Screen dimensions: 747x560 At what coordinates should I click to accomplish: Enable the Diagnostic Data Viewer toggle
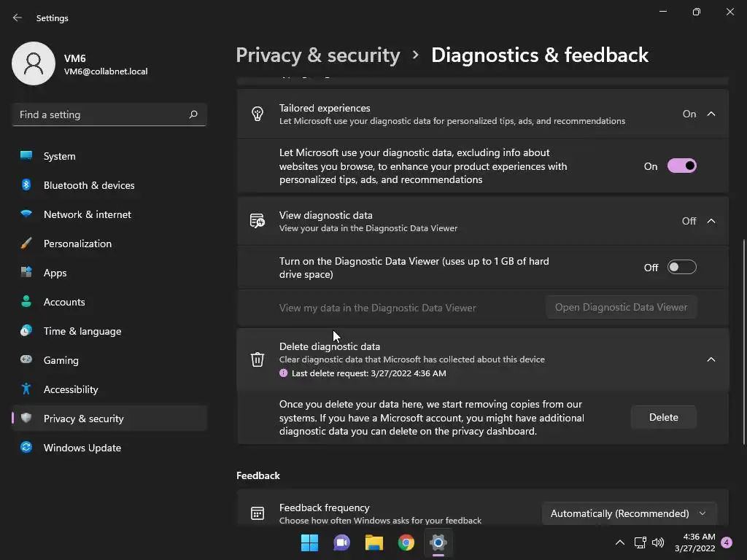tap(681, 268)
